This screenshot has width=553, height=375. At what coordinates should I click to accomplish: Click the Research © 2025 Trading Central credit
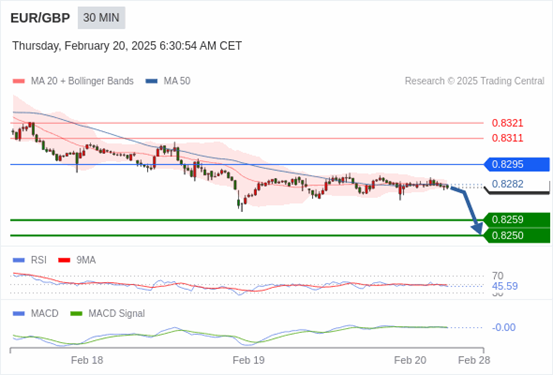tap(475, 81)
